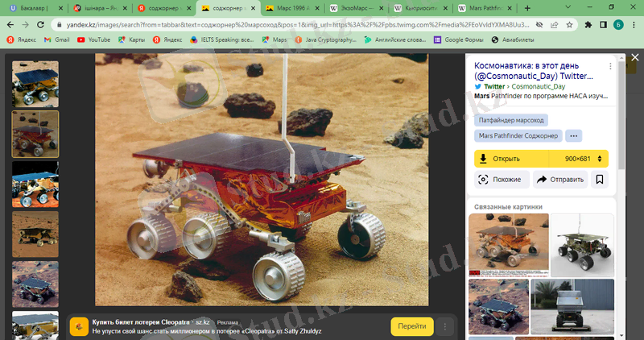Open the ad banner options menu
644x340 pixels.
pos(445,326)
